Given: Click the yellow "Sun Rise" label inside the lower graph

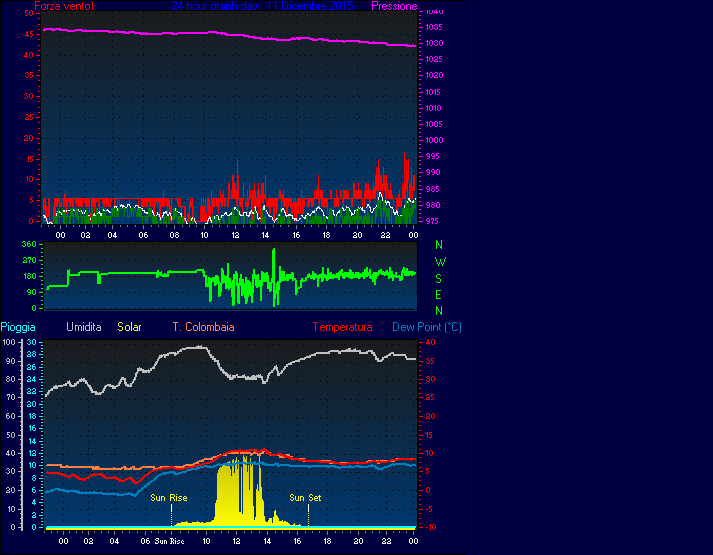Looking at the screenshot, I should (x=169, y=498).
